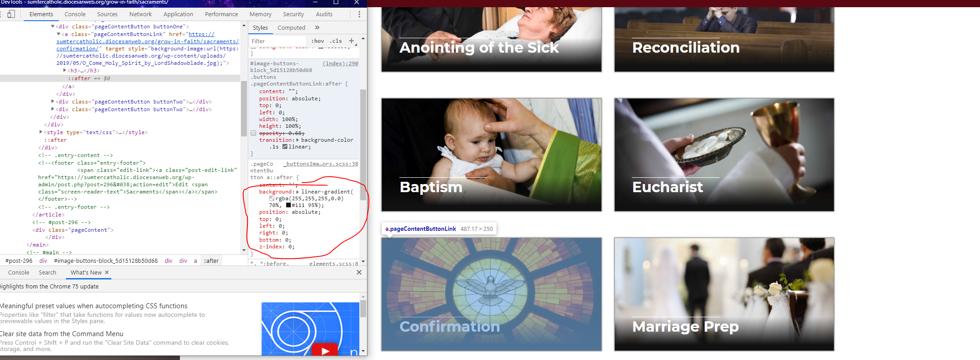Open DevTools three-dot customize menu
Screen dimensions: 980x360
359,14
